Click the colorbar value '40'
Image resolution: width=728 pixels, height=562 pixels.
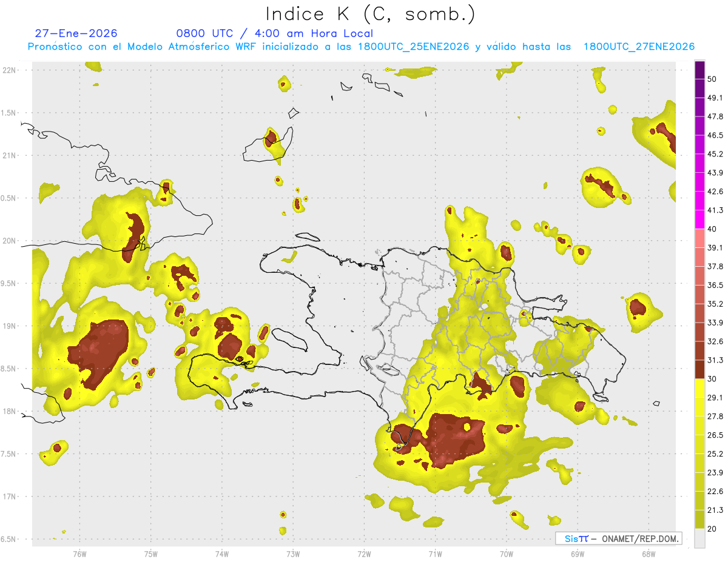coord(712,229)
